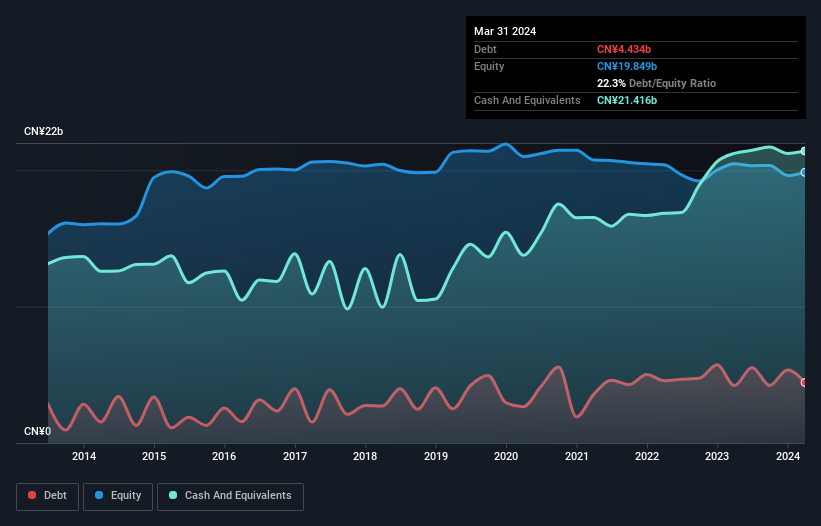Screen dimensions: 821x526
Task: Click the blue Equity legend dot
Action: click(x=99, y=495)
